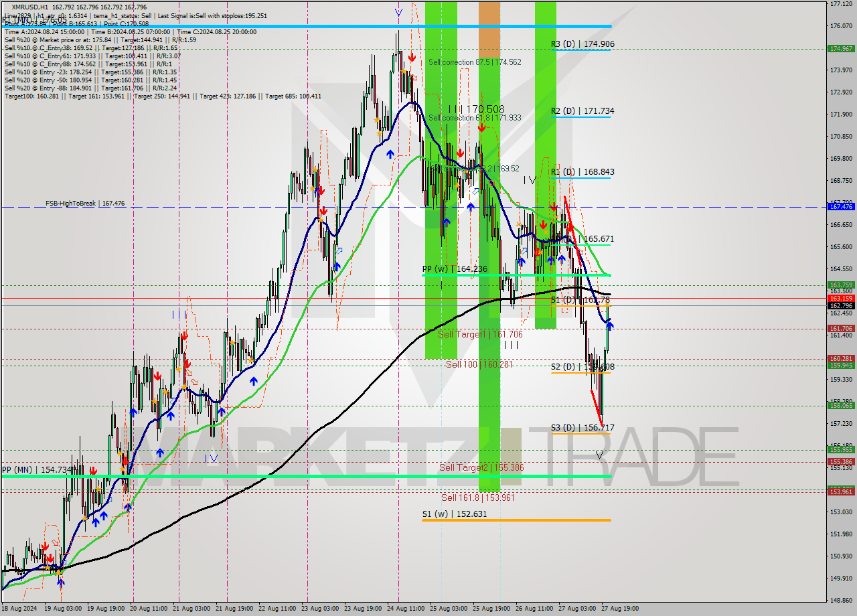Click the 'Target100: 160.281' targets summary line
857x616 pixels.
[x=163, y=96]
